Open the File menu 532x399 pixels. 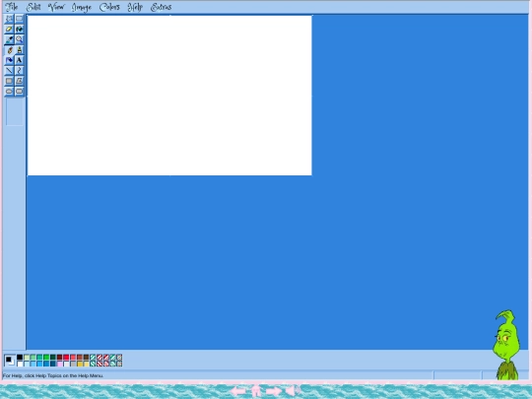pyautogui.click(x=12, y=7)
